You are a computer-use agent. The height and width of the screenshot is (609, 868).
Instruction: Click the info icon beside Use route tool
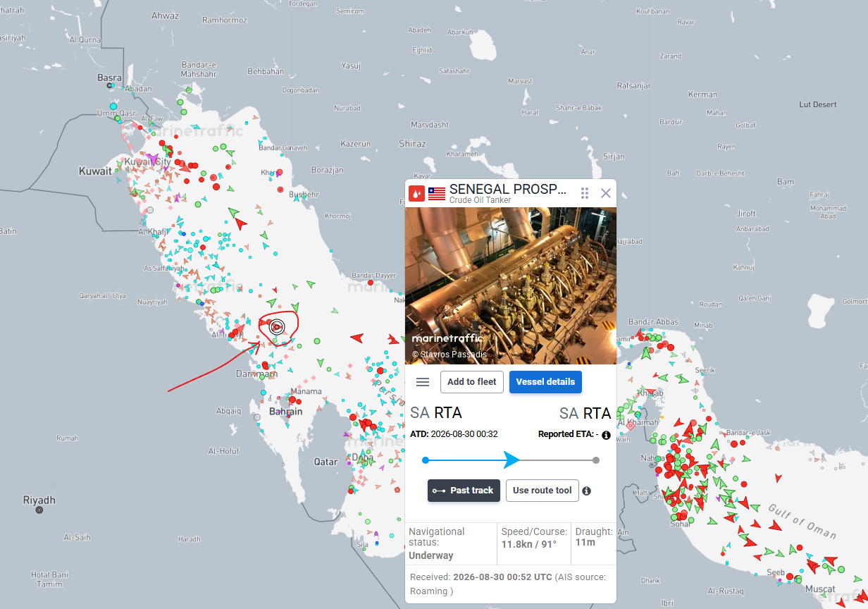[x=586, y=491]
